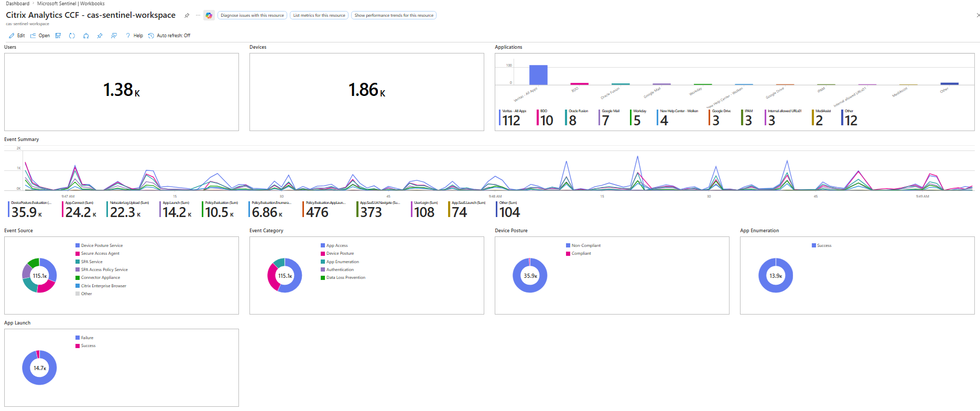Toggle Citrix Enterprise Browser legend entry
The width and height of the screenshot is (980, 411).
[101, 286]
